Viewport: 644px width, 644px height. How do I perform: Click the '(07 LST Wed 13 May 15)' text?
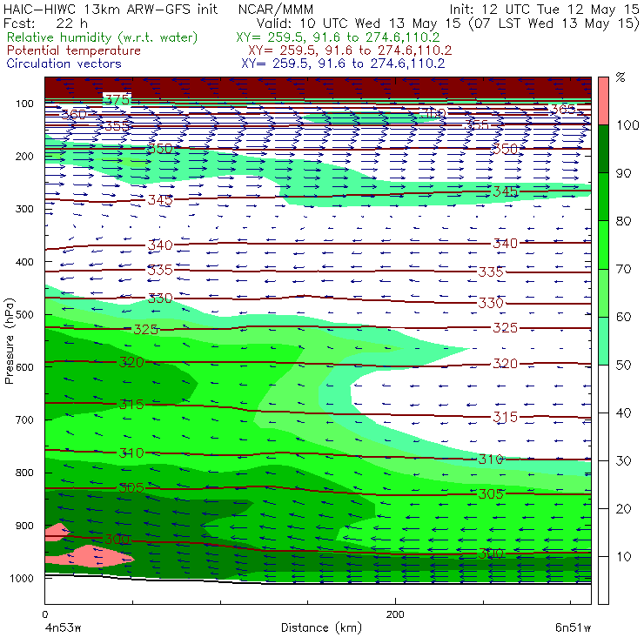[x=554, y=23]
